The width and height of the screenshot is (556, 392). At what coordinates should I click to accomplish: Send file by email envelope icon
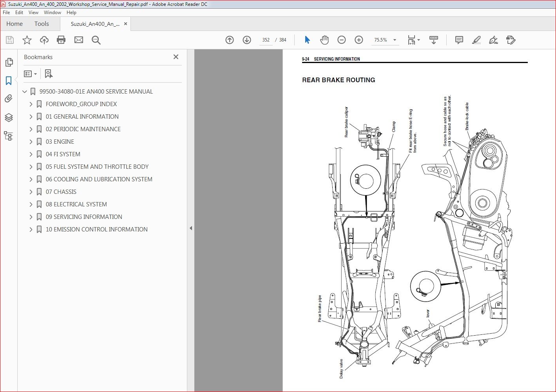coord(79,40)
